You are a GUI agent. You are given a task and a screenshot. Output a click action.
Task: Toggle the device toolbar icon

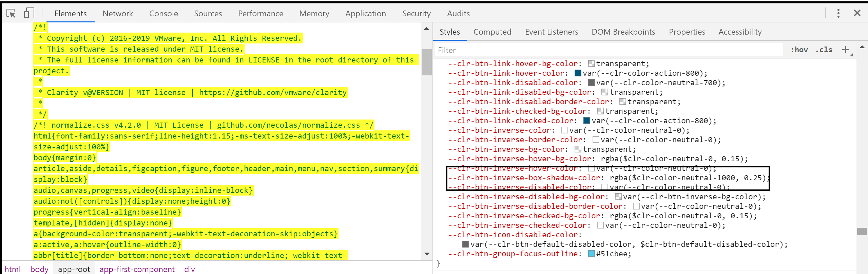tap(29, 13)
